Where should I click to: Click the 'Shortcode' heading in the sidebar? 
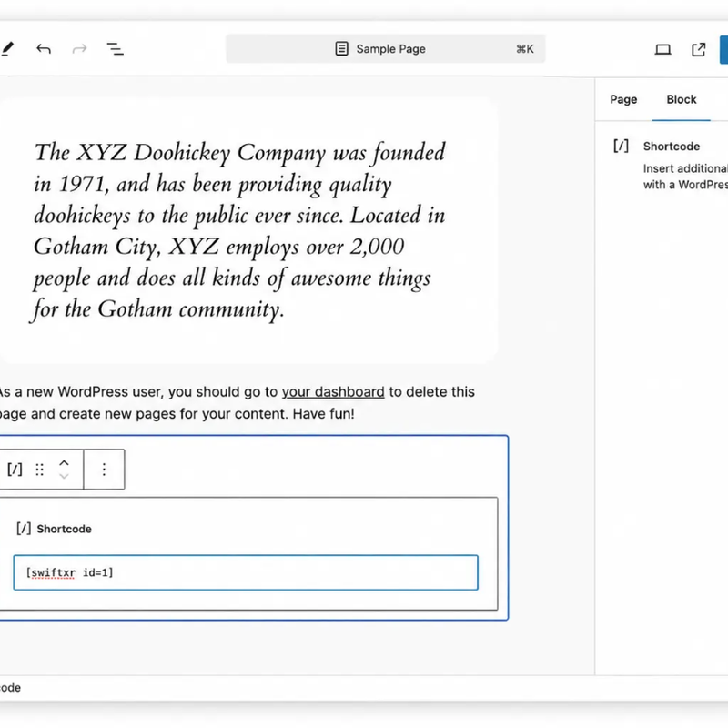(672, 147)
